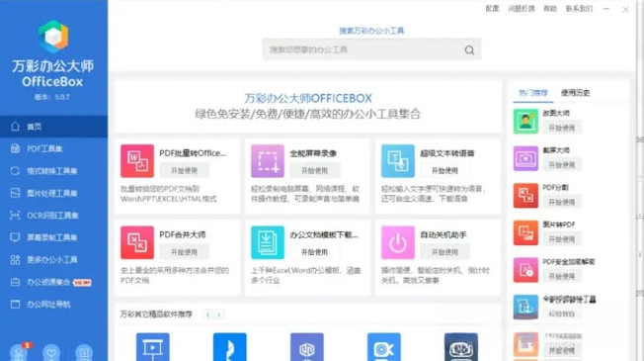Click the 截屏大师 purple camera icon
The image size is (644, 361).
[x=525, y=158]
